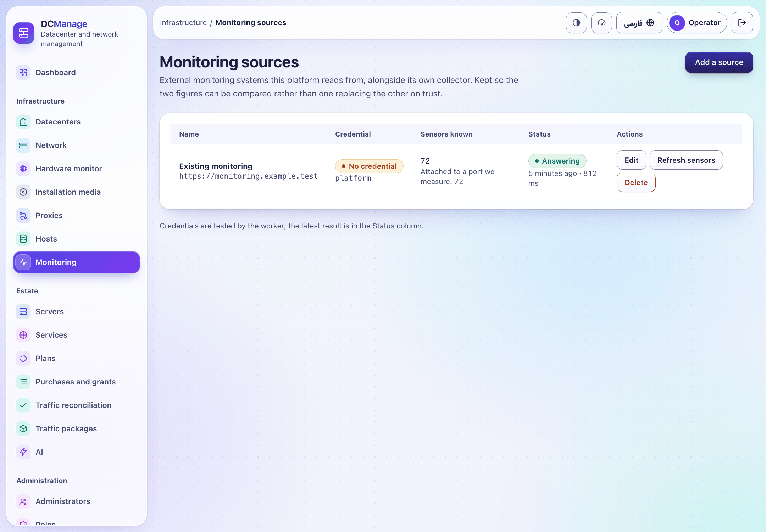Edit the Existing monitoring source
The image size is (766, 532).
pos(631,160)
